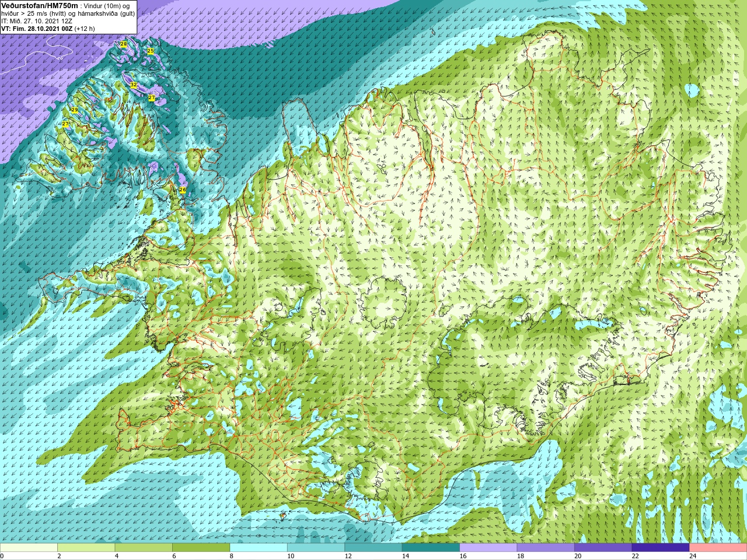Select the 0–2 m/s pale yellow legend swatch
Image resolution: width=747 pixels, height=560 pixels.
[x=29, y=548]
